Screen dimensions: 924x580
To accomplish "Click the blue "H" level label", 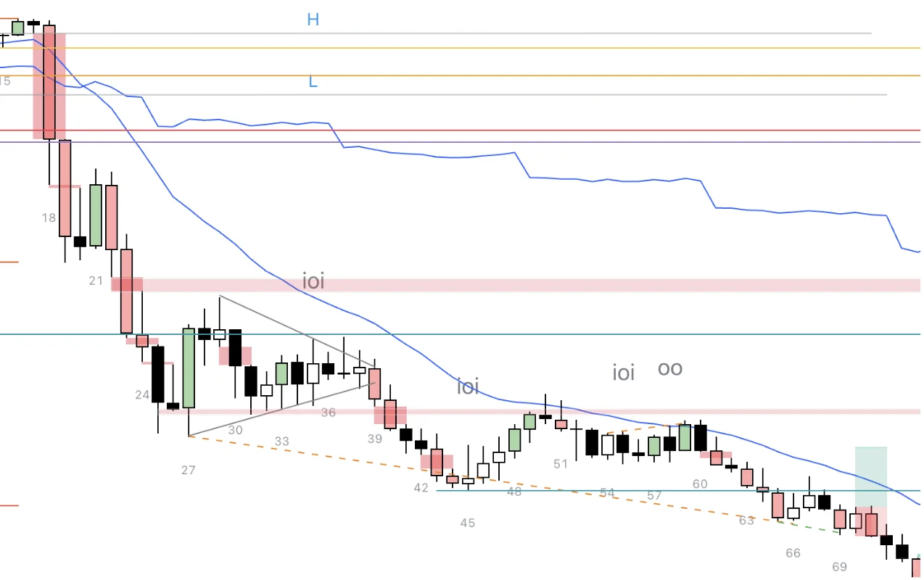I will click(x=313, y=20).
